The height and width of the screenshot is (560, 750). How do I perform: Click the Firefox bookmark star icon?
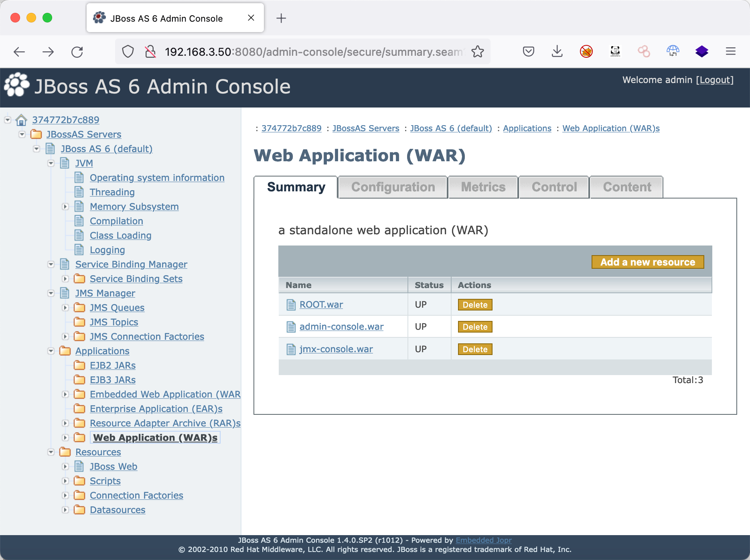tap(477, 52)
